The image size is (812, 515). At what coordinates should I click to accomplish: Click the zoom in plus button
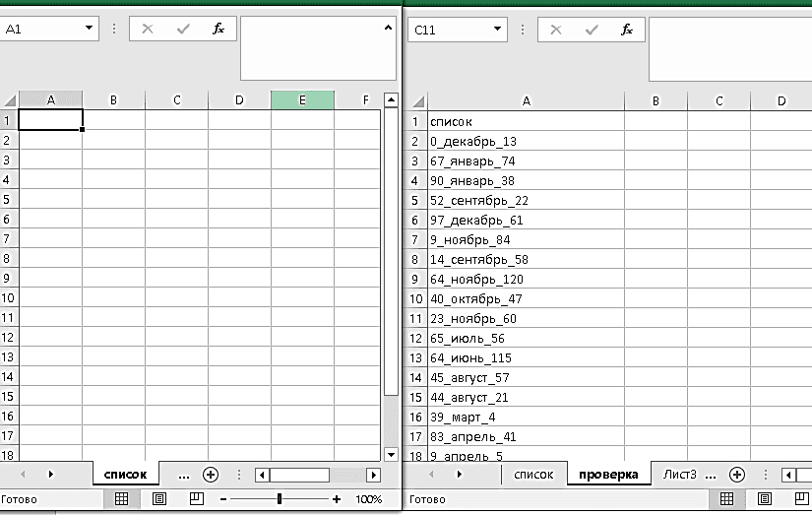[x=337, y=499]
